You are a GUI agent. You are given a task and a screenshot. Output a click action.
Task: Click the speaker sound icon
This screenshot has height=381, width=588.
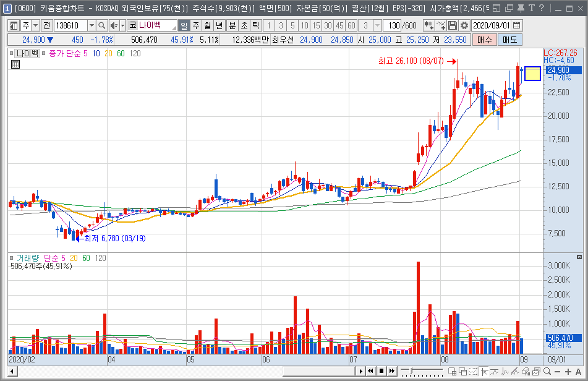pyautogui.click(x=114, y=25)
